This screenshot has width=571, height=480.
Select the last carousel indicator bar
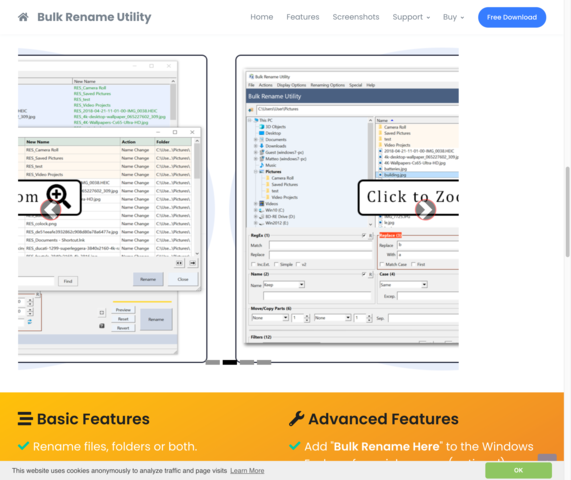pos(264,362)
